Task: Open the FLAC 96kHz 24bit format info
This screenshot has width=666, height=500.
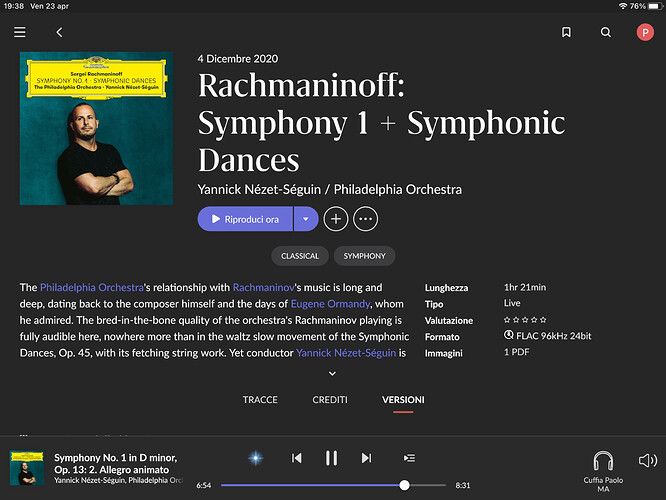Action: coord(547,336)
